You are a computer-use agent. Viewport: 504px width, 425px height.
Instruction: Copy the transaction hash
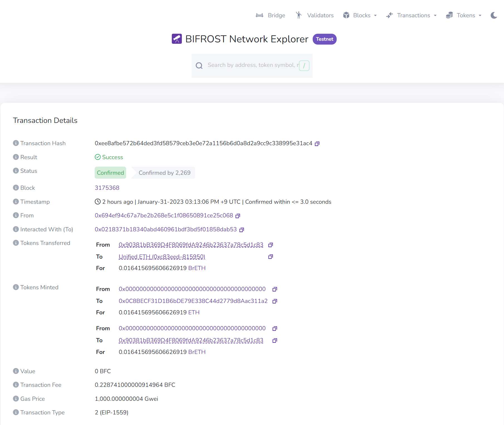click(x=317, y=144)
